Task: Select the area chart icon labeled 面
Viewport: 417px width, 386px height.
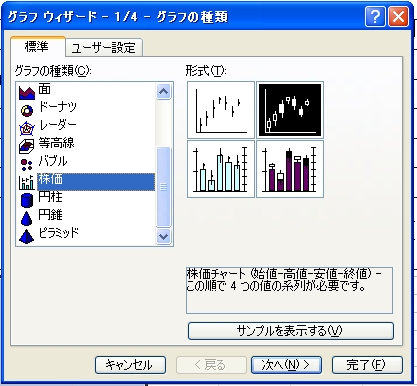Action: [x=27, y=93]
